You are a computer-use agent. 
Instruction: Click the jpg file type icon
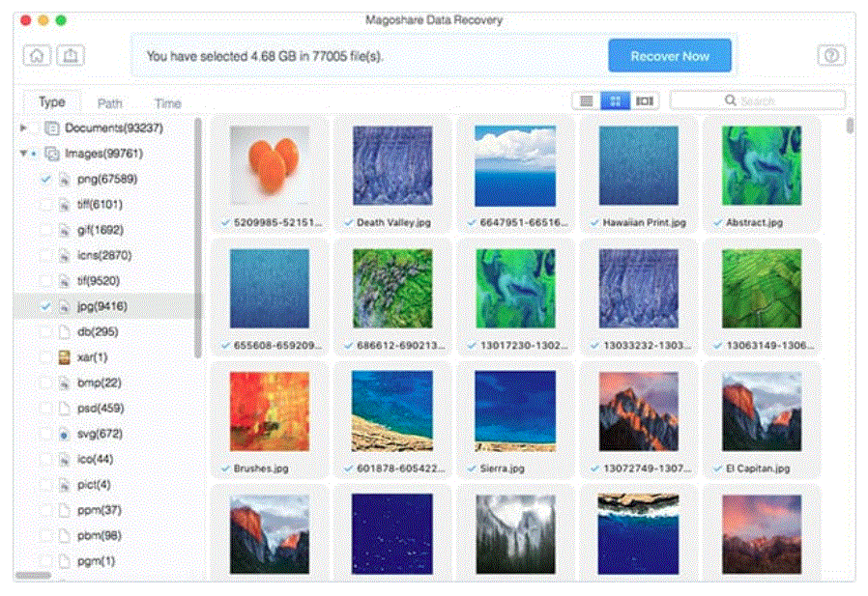[65, 306]
